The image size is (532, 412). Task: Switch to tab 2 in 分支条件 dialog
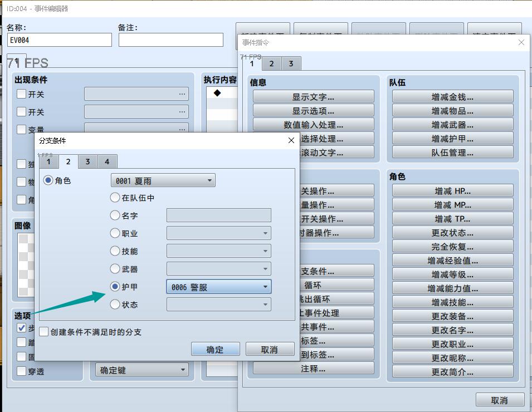68,162
